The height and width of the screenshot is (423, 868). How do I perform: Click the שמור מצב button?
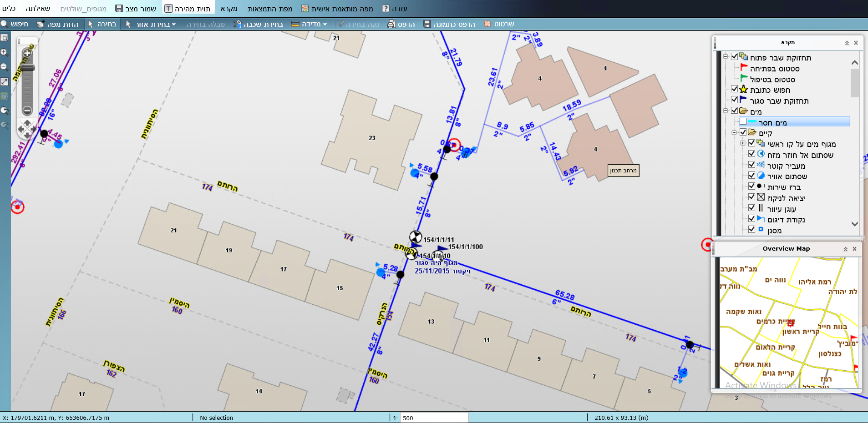135,7
